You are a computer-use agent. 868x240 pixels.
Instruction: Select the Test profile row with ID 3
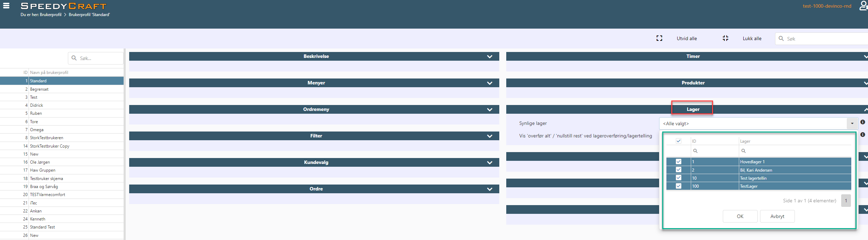click(x=62, y=97)
